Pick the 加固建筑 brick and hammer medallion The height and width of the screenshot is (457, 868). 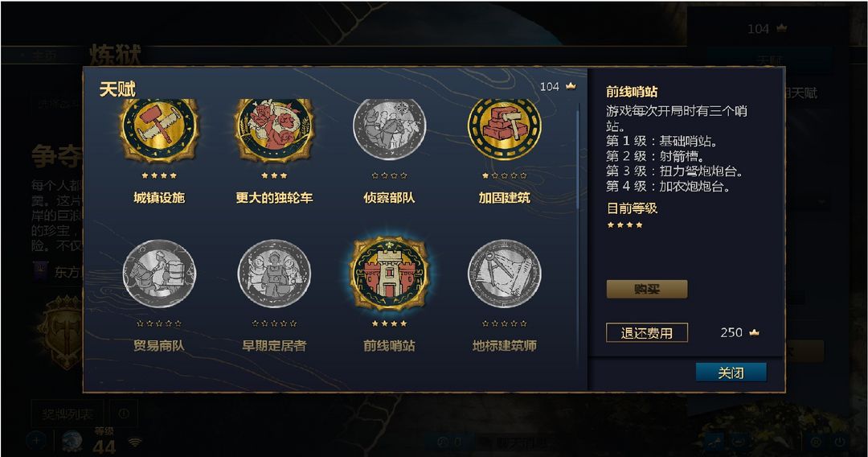click(504, 130)
